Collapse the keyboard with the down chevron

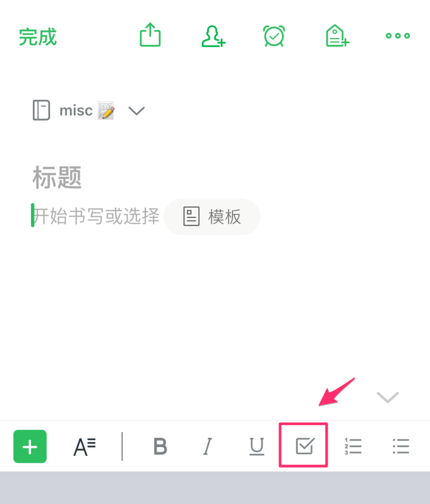[388, 397]
